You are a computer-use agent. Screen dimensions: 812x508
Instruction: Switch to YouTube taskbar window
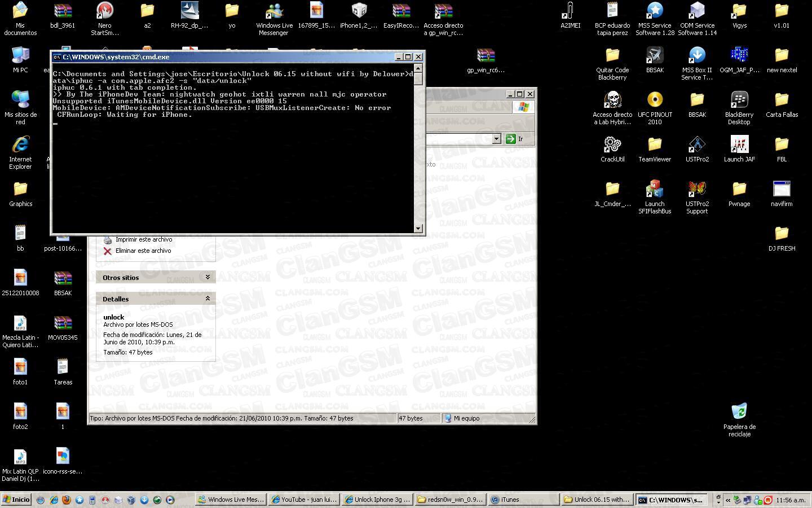click(x=304, y=500)
